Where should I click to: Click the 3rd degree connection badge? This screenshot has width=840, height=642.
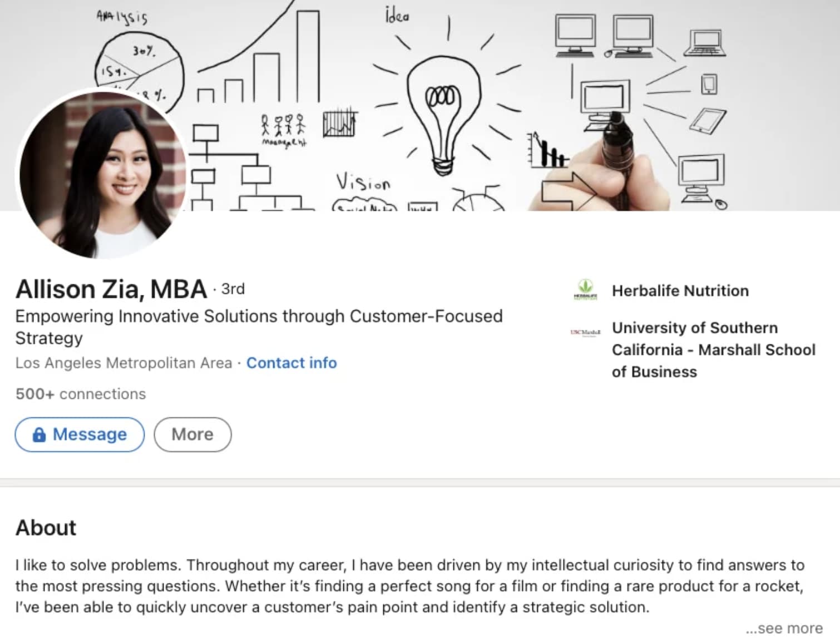point(233,289)
